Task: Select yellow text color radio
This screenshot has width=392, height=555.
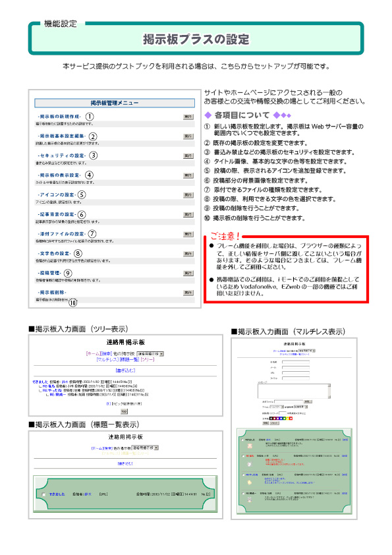Action: [287, 419]
